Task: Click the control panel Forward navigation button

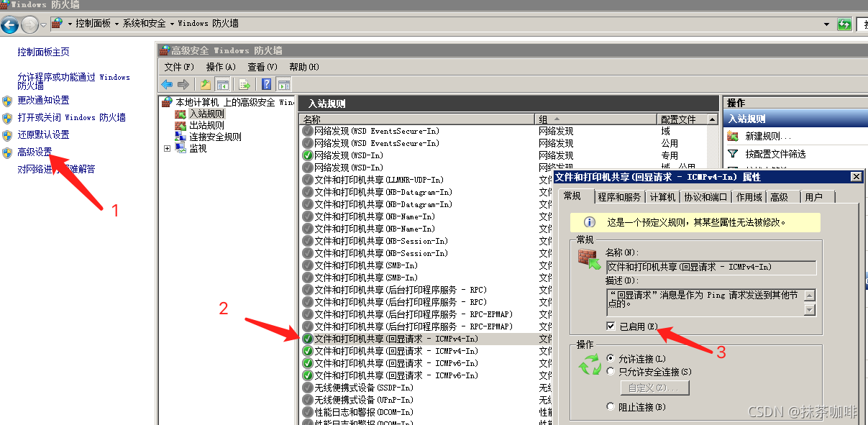Action: (29, 25)
